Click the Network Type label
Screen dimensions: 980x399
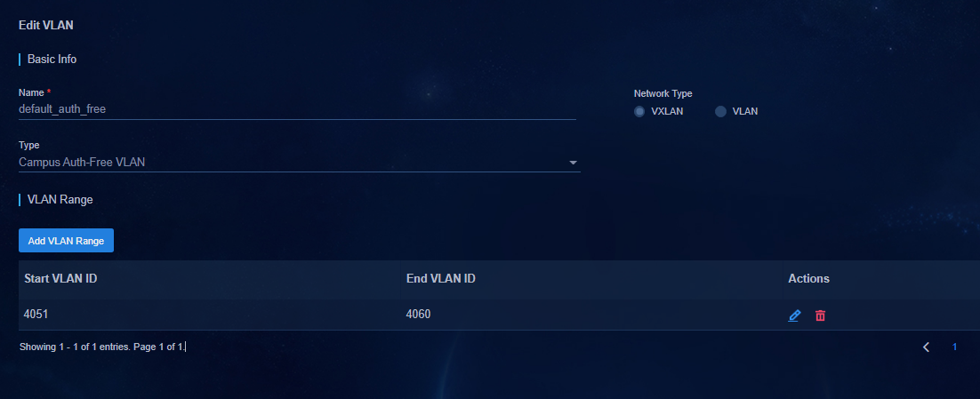663,93
